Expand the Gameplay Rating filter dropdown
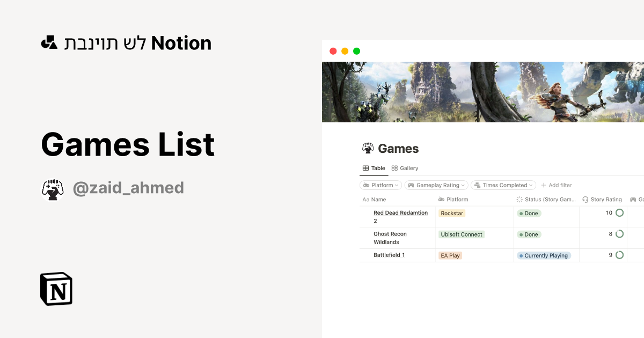644x338 pixels. 436,185
